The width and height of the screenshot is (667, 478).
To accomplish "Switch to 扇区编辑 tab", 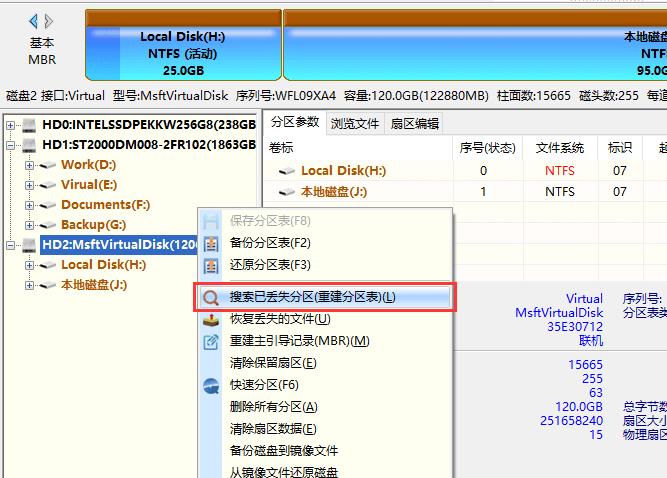I will click(x=414, y=124).
